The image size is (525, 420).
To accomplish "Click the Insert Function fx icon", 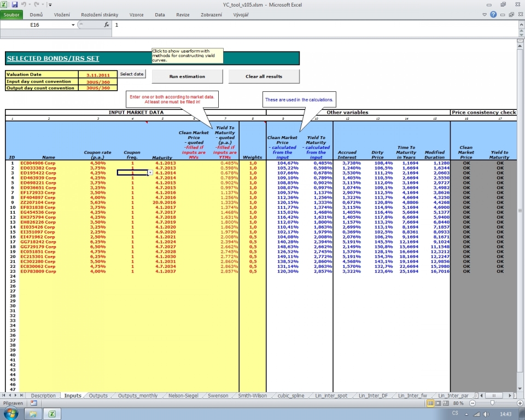I will [x=107, y=25].
